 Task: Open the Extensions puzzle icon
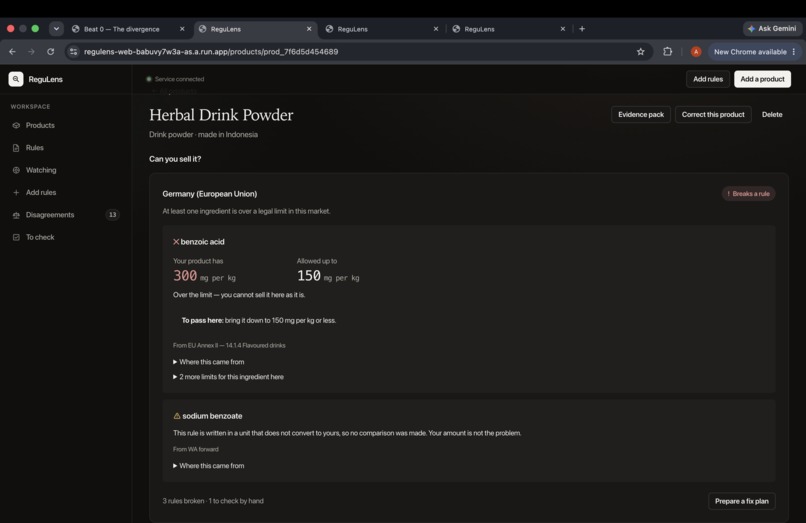[x=667, y=51]
